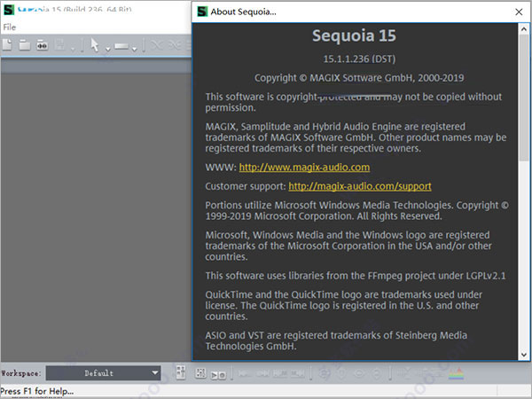Click the 'Customer support:' label text

(x=246, y=186)
